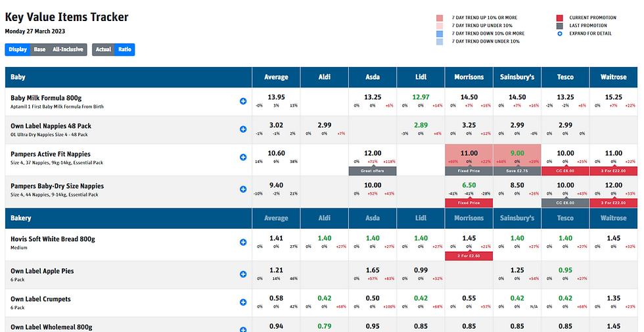The image size is (644, 332).
Task: Click Waitrose price 1.35 for Crumpets
Action: pyautogui.click(x=614, y=298)
